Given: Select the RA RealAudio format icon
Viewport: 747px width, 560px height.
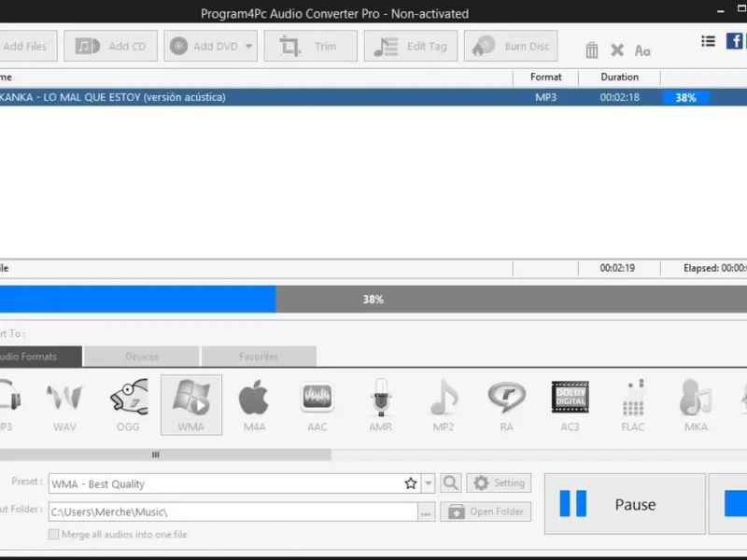Looking at the screenshot, I should click(x=507, y=405).
